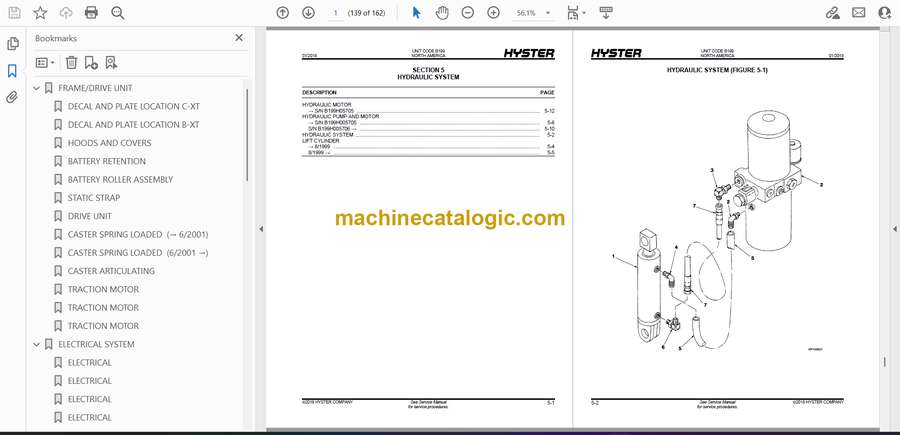Click HYDRAULIC SYSTEM entry in contents table

click(328, 135)
